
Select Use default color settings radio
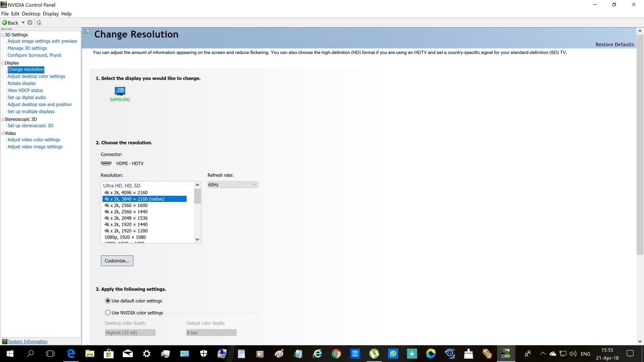tap(108, 301)
